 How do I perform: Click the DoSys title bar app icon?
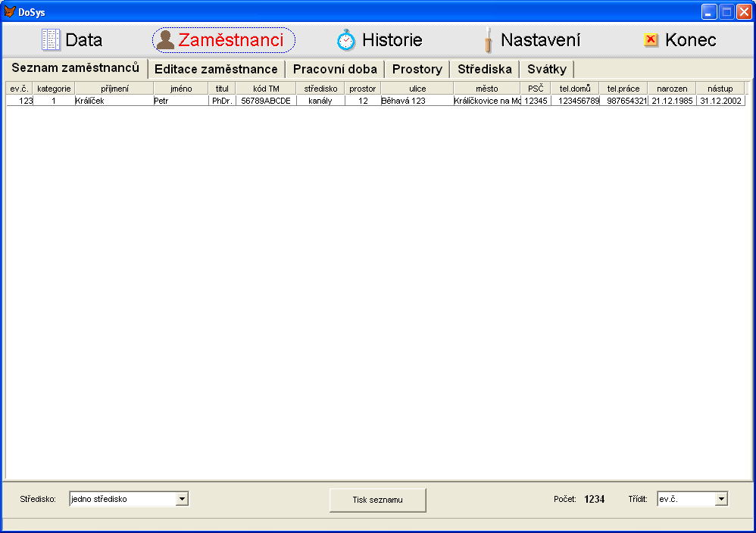pos(10,11)
